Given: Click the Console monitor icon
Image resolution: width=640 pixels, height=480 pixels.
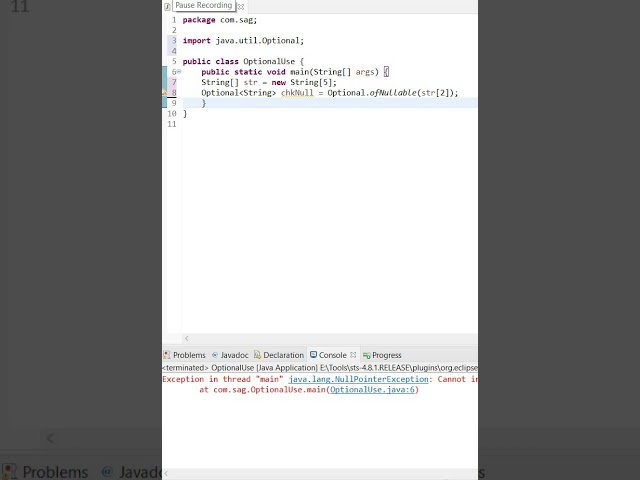Looking at the screenshot, I should pos(313,355).
